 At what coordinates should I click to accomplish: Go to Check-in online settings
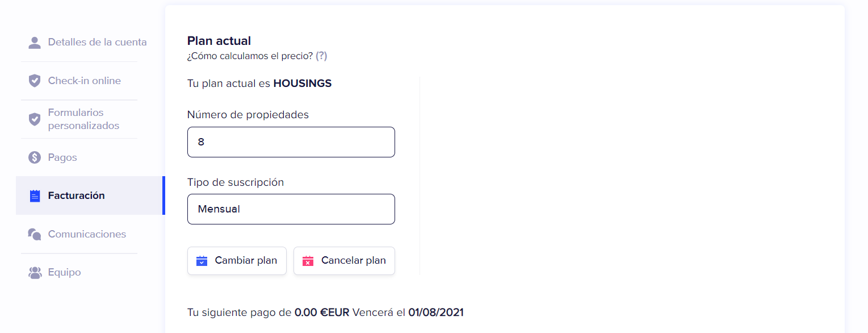[84, 81]
